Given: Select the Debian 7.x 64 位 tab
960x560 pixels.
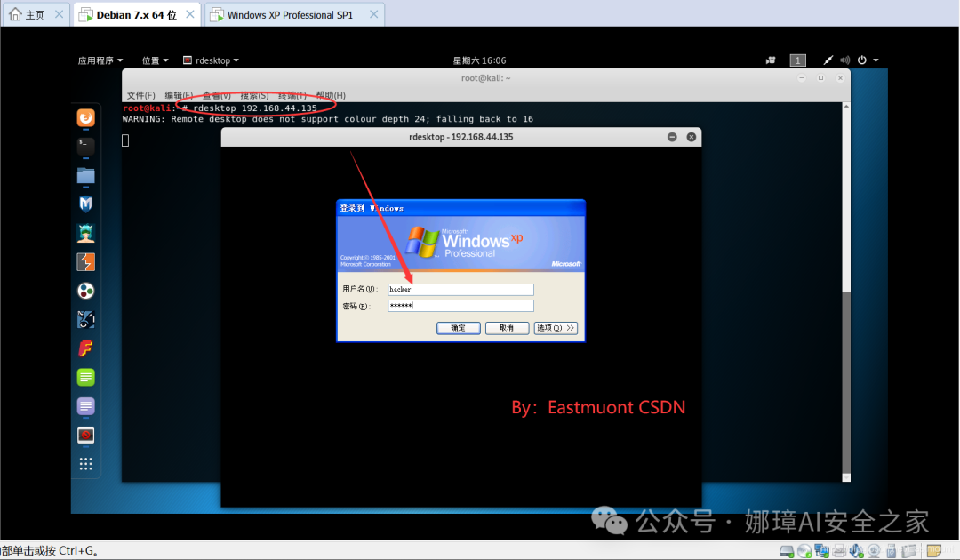Looking at the screenshot, I should (x=137, y=14).
